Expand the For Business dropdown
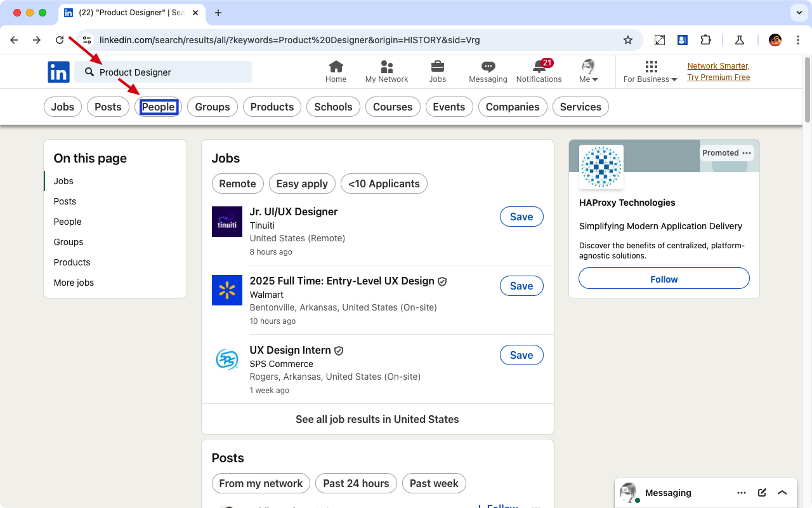The height and width of the screenshot is (508, 812). [x=650, y=79]
